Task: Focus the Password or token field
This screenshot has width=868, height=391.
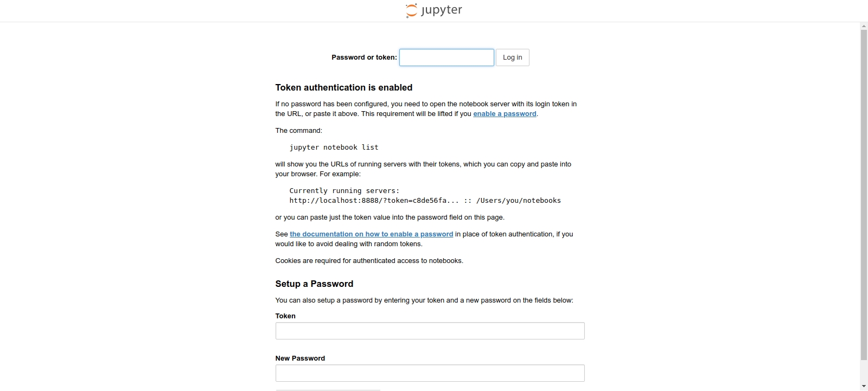Action: (x=446, y=57)
